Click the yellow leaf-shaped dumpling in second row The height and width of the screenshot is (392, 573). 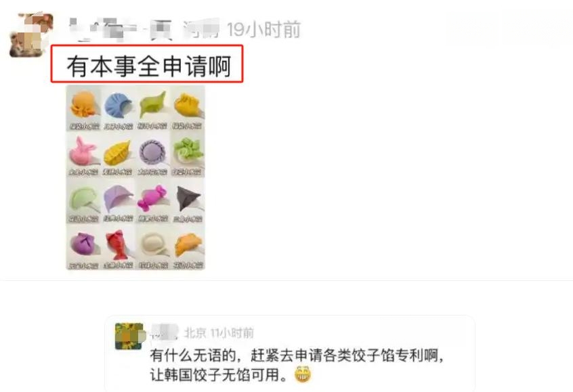click(x=118, y=155)
